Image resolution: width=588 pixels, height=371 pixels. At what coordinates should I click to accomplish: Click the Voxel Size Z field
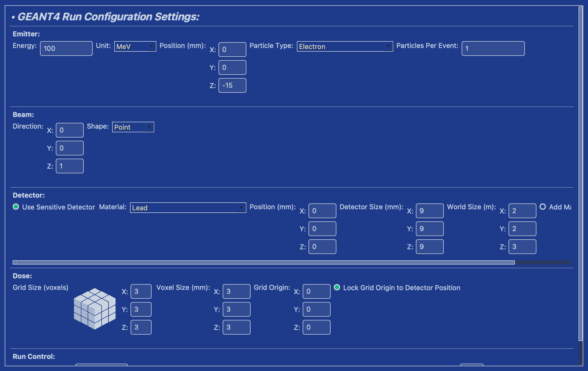237,327
